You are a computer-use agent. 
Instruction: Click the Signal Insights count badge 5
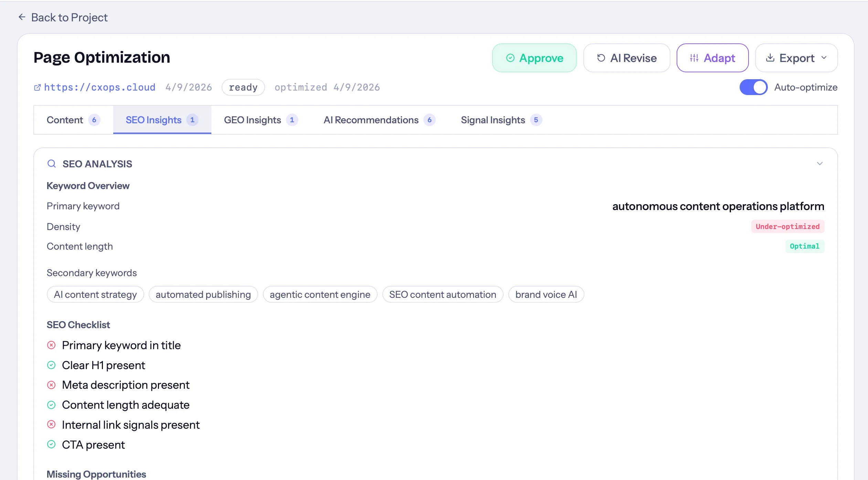(536, 120)
